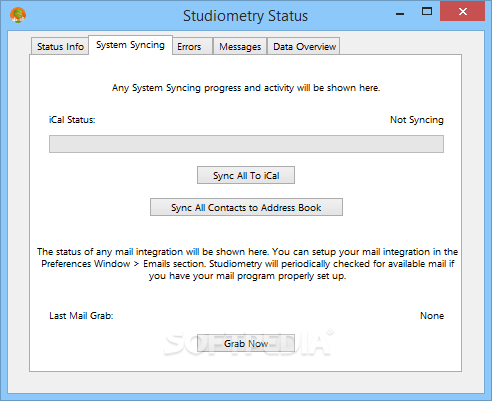
Task: Click the mail integration description paragraph
Action: pyautogui.click(x=247, y=264)
